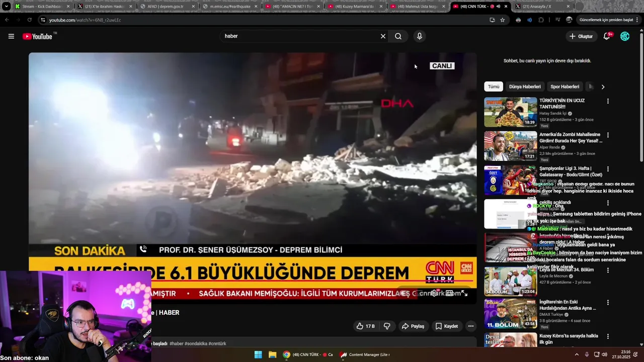Switch to the Kuzey Marmara tab

coord(354,7)
